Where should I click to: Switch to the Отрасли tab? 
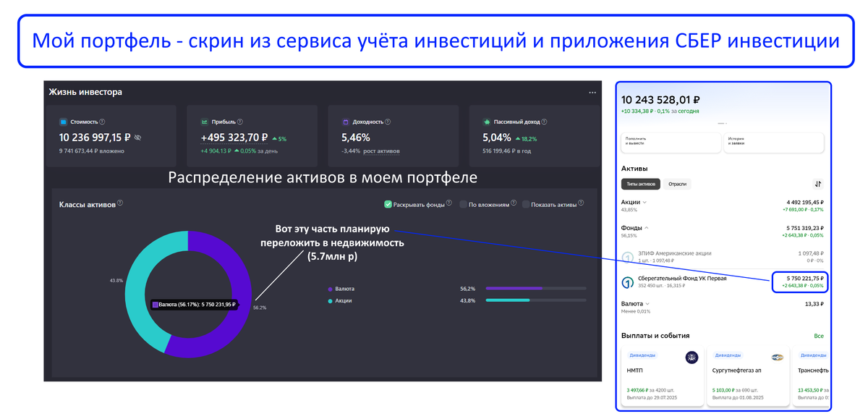[677, 184]
